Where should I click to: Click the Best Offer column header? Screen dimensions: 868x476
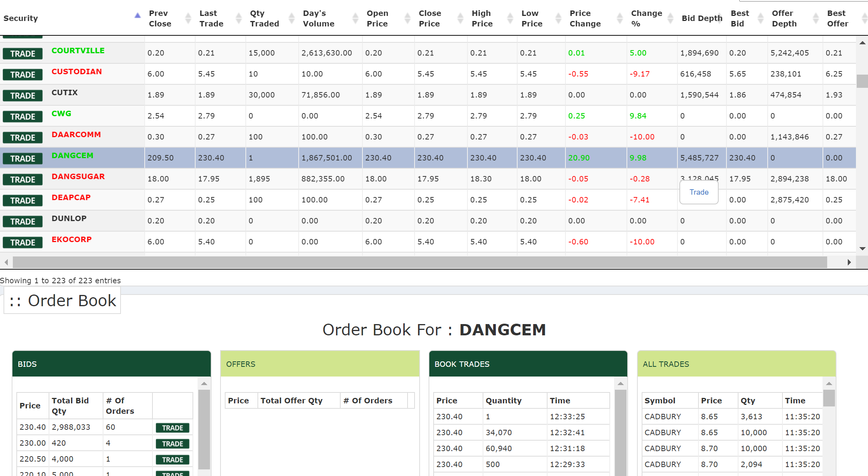pyautogui.click(x=838, y=18)
